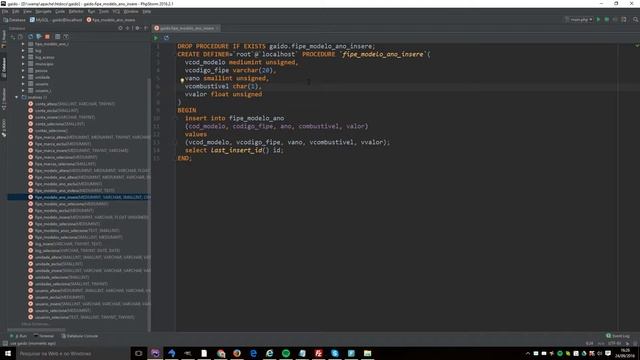Expand the municipio table node
This screenshot has width=640, height=360.
point(23,64)
